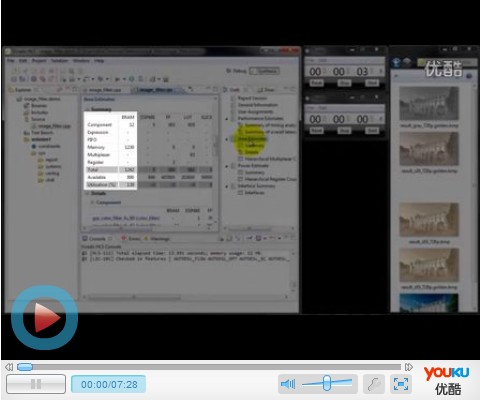Click the Synthesis perspective button

point(265,71)
